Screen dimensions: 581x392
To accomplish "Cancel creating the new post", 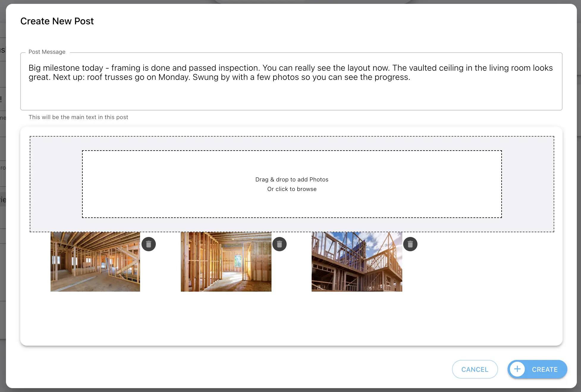I will (475, 369).
